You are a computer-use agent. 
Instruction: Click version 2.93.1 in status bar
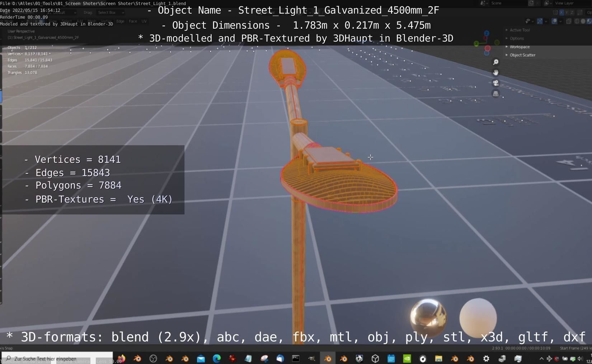497,348
